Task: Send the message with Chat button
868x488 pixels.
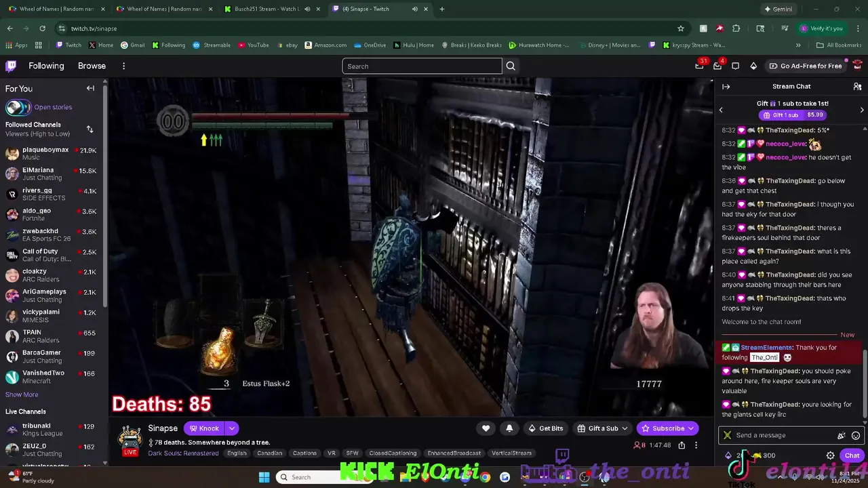Action: pyautogui.click(x=852, y=455)
